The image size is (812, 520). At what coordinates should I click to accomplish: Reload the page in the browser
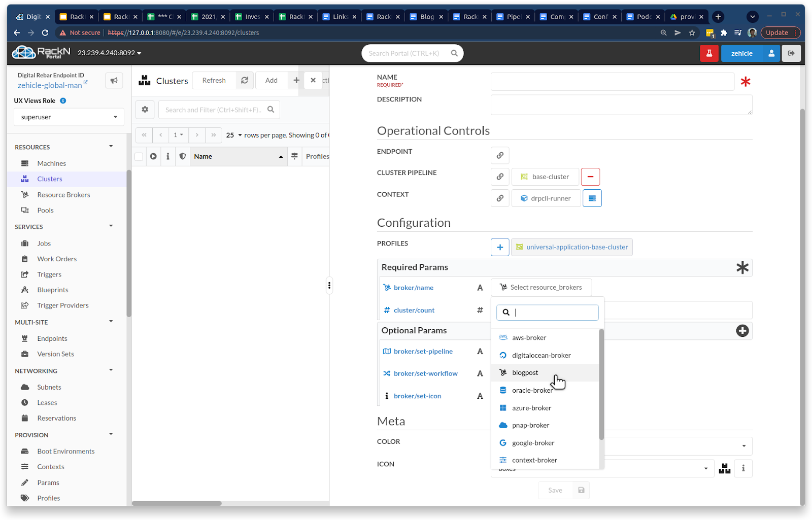[x=45, y=32]
